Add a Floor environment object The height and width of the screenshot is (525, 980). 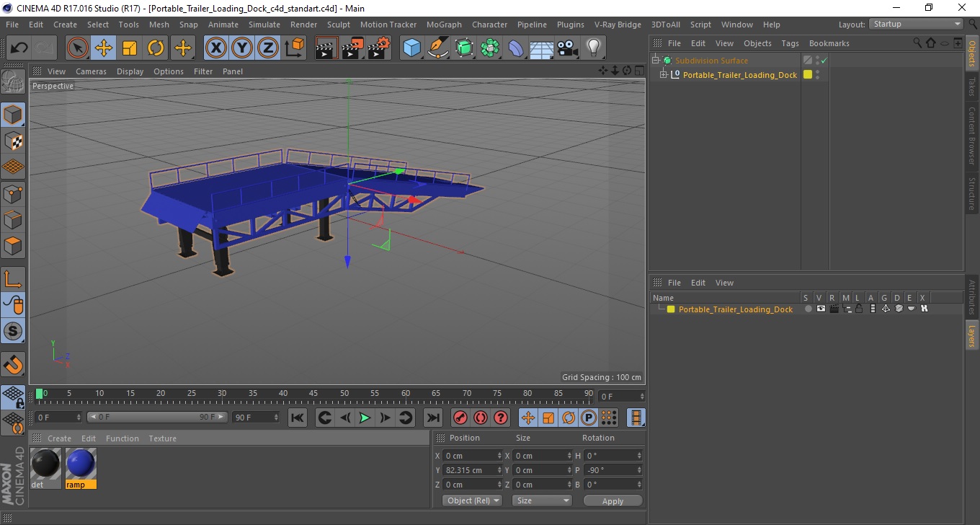coord(542,48)
